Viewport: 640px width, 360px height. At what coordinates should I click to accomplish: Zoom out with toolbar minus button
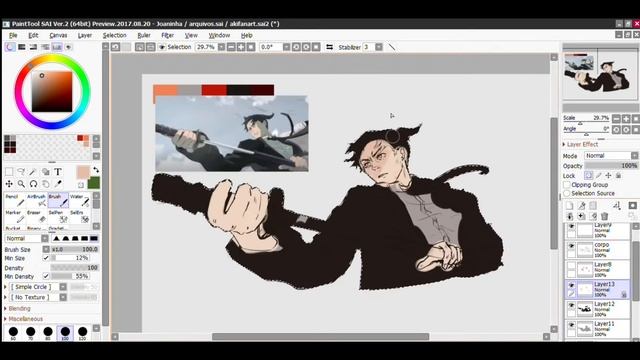click(x=231, y=47)
